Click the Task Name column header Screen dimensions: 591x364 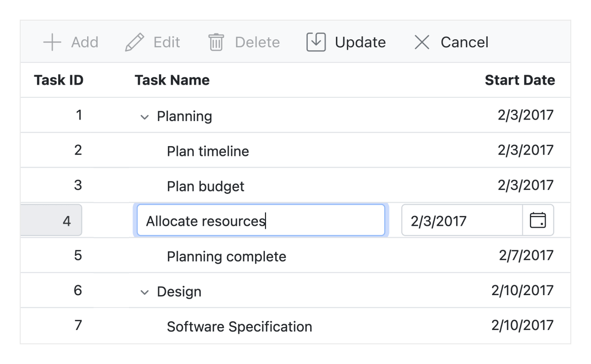(x=172, y=80)
